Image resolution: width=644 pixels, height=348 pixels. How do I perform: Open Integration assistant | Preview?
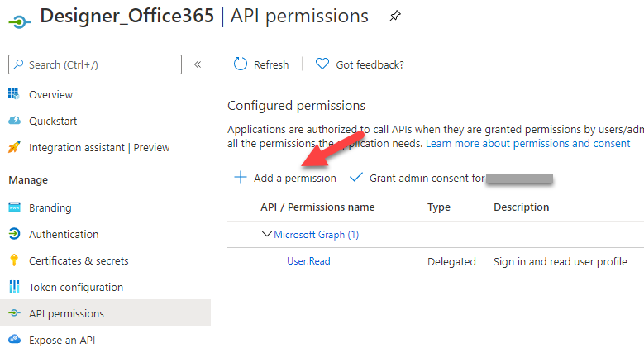[x=99, y=147]
